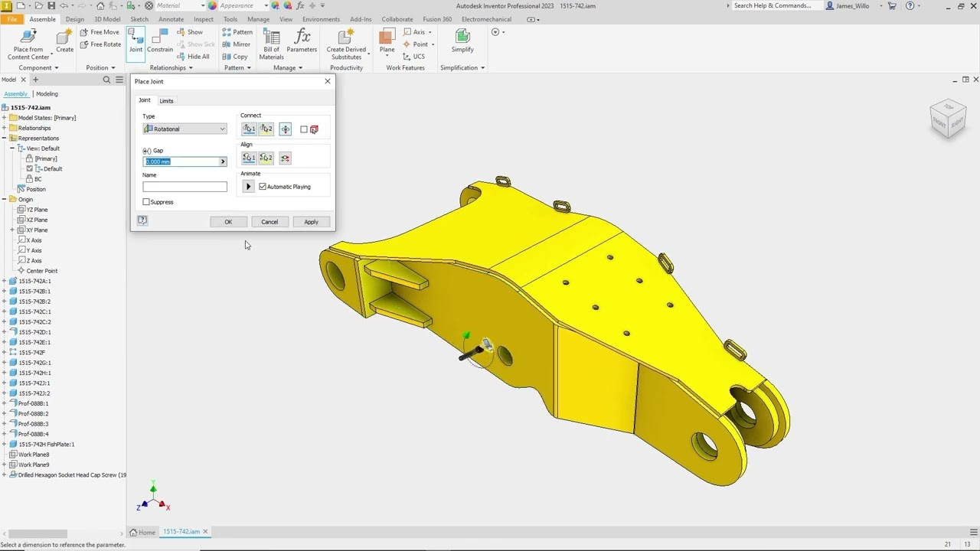Screen dimensions: 980x551
Task: Click the UCS tool
Action: coord(413,57)
